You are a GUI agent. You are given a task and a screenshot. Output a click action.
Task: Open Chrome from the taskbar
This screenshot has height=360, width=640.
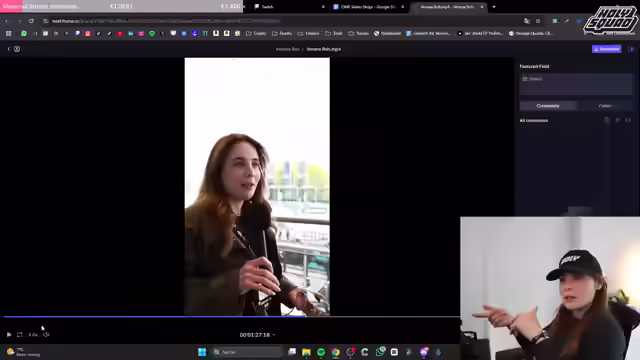(336, 352)
